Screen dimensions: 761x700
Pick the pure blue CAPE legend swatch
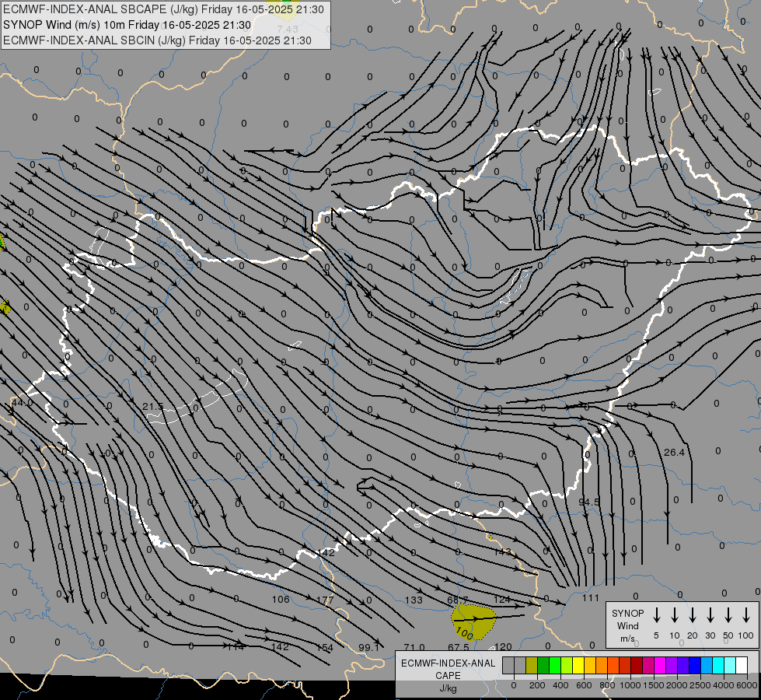[x=694, y=666]
